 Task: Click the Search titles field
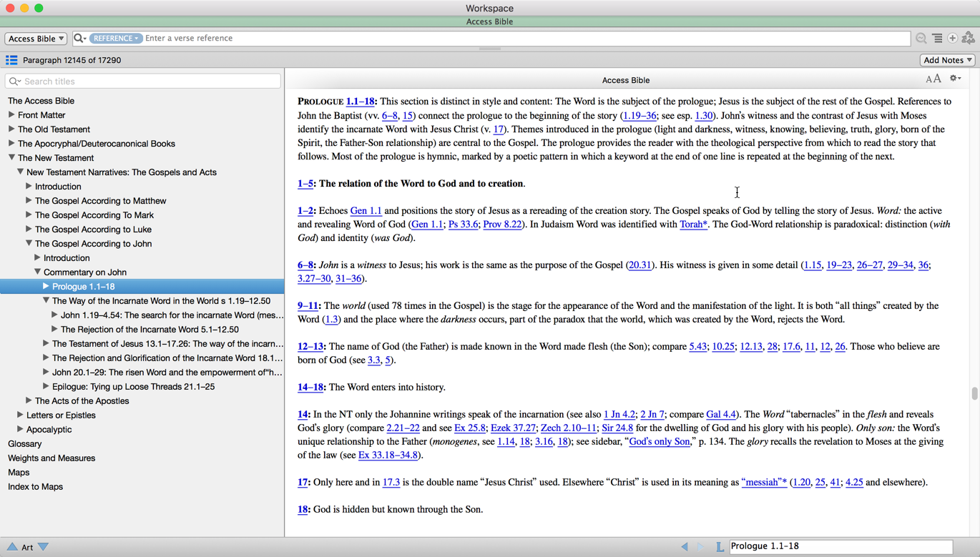(x=143, y=82)
